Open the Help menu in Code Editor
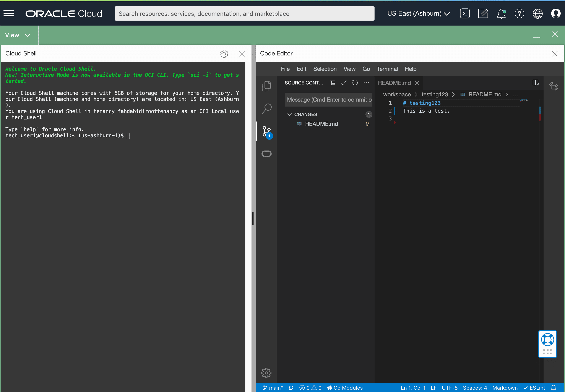This screenshot has height=392, width=565. click(x=411, y=69)
